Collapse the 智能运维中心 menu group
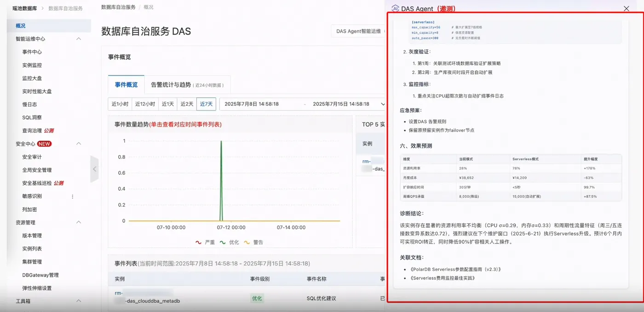Image resolution: width=644 pixels, height=312 pixels. click(79, 39)
